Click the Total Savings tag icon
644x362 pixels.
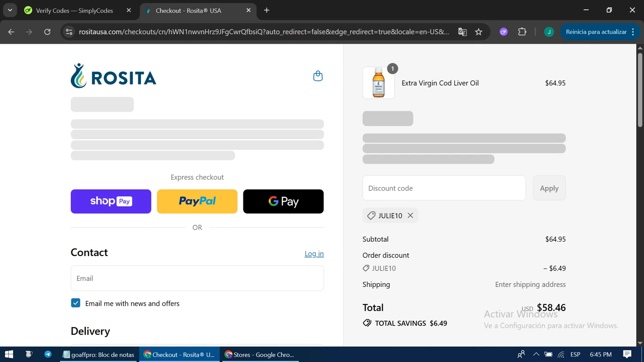(x=367, y=323)
